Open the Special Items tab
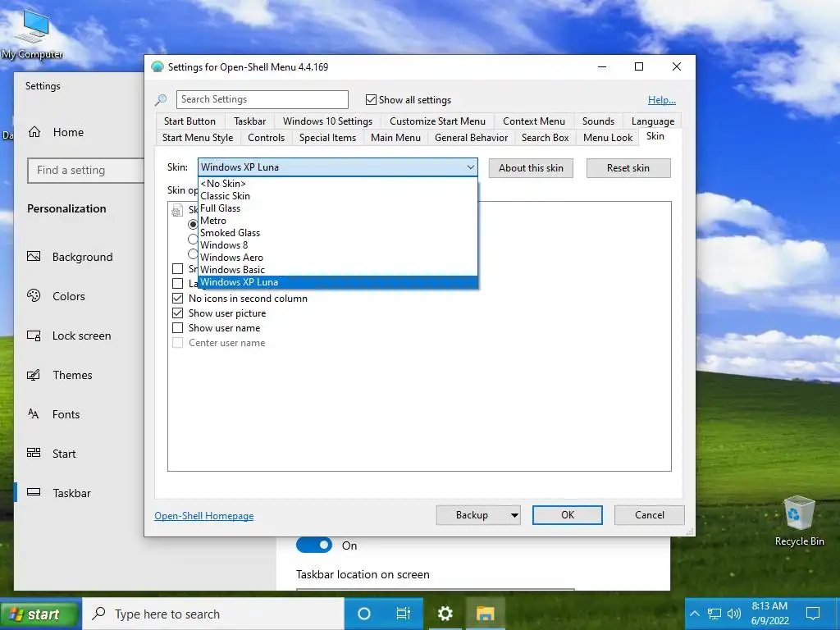This screenshot has width=840, height=630. pyautogui.click(x=327, y=138)
